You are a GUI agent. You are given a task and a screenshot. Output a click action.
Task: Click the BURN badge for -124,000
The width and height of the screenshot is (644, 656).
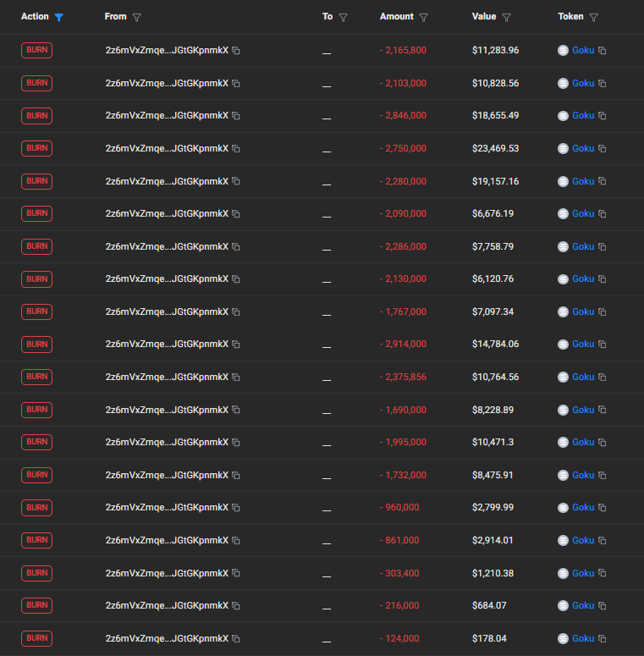pyautogui.click(x=36, y=638)
